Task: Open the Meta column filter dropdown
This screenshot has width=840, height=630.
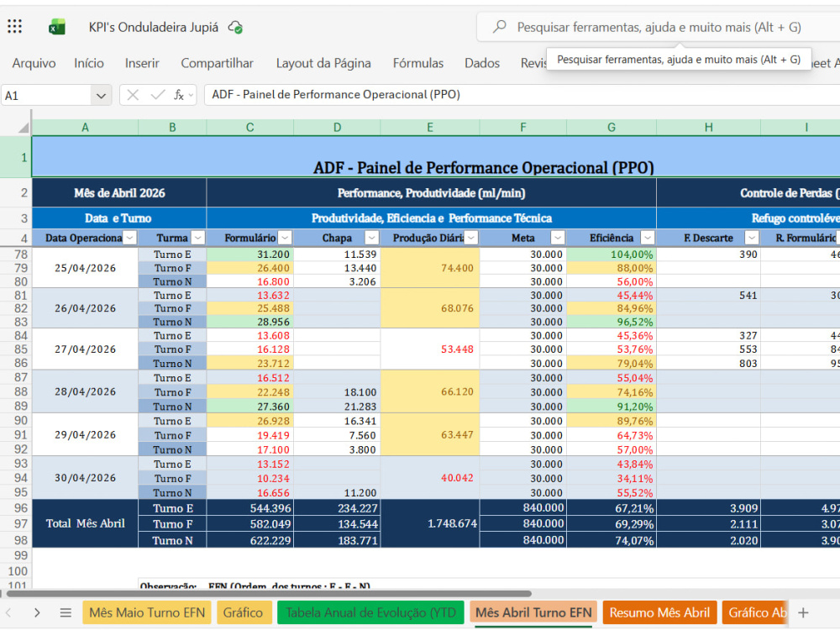Action: (x=559, y=238)
